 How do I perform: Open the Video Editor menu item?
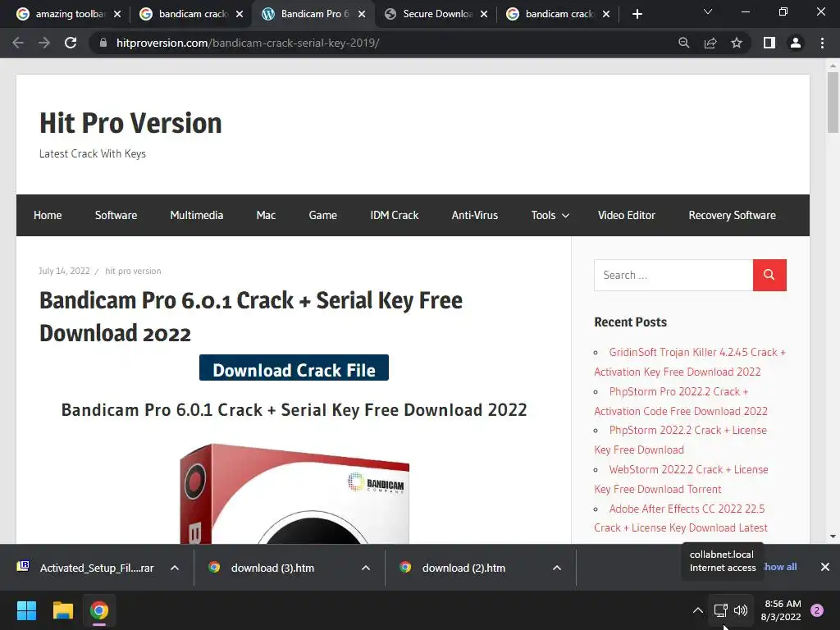tap(626, 216)
